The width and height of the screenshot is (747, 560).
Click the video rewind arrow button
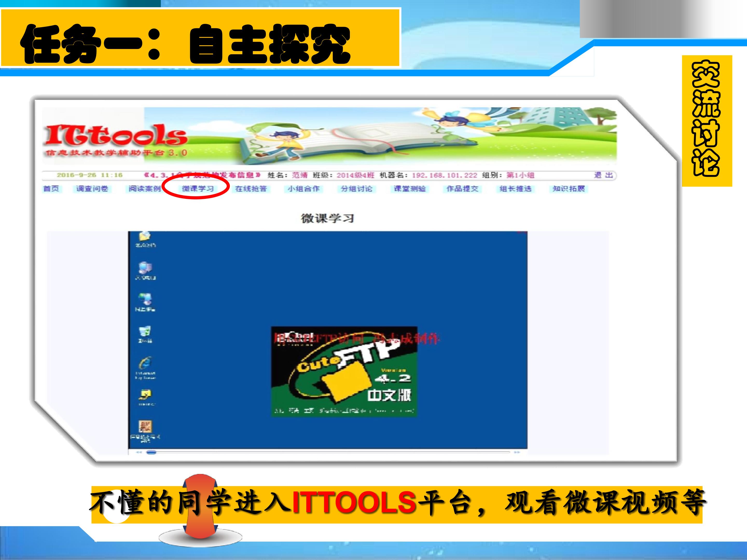pyautogui.click(x=139, y=452)
